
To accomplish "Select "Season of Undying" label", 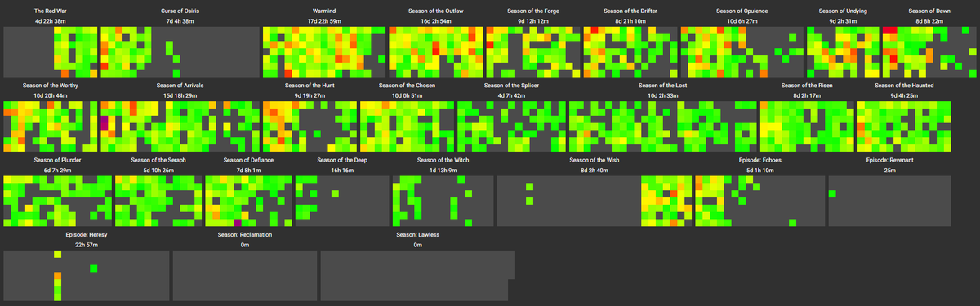I will coord(843,11).
